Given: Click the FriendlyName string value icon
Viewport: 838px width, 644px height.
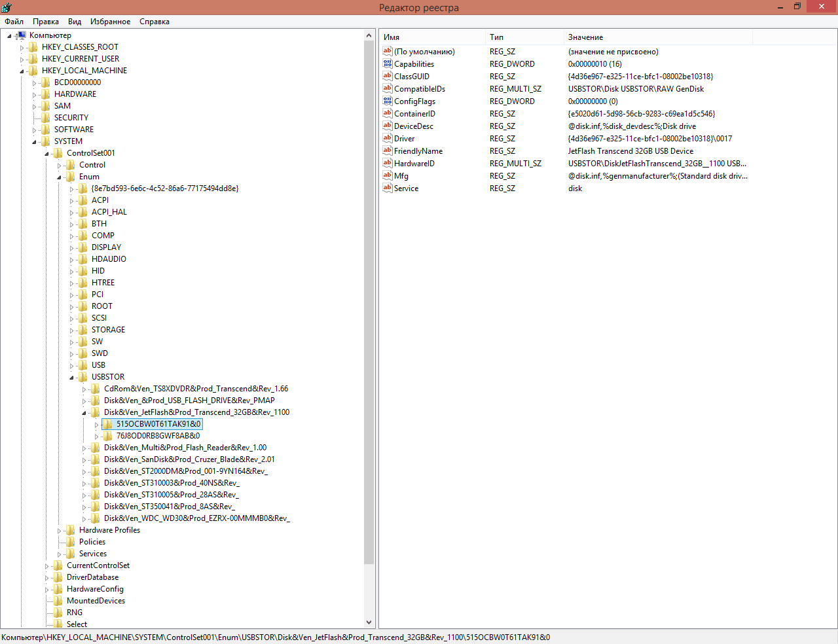Looking at the screenshot, I should pyautogui.click(x=388, y=151).
